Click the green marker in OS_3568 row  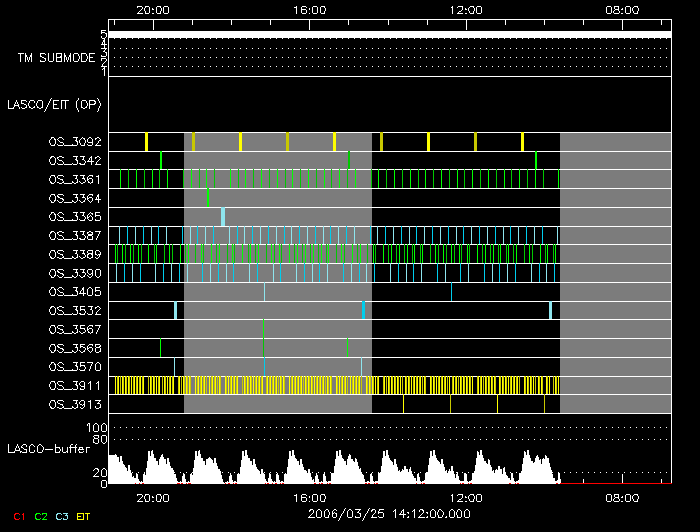161,347
